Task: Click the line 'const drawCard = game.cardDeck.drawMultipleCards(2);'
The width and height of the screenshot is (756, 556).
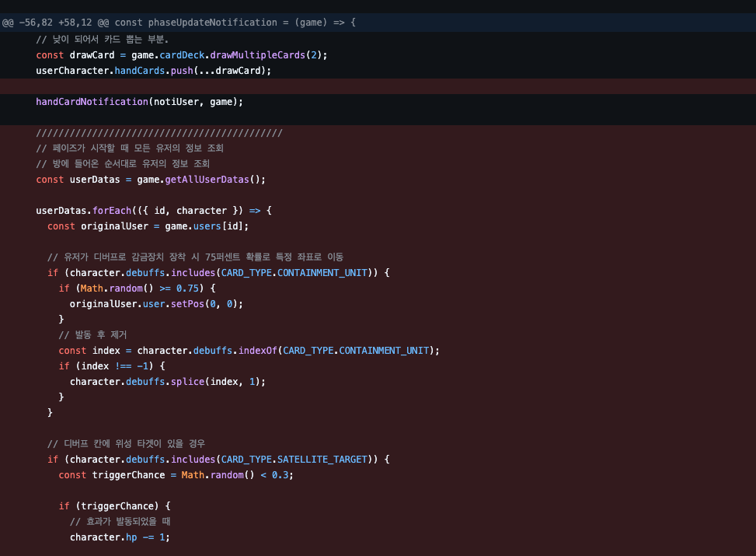Action: click(182, 55)
